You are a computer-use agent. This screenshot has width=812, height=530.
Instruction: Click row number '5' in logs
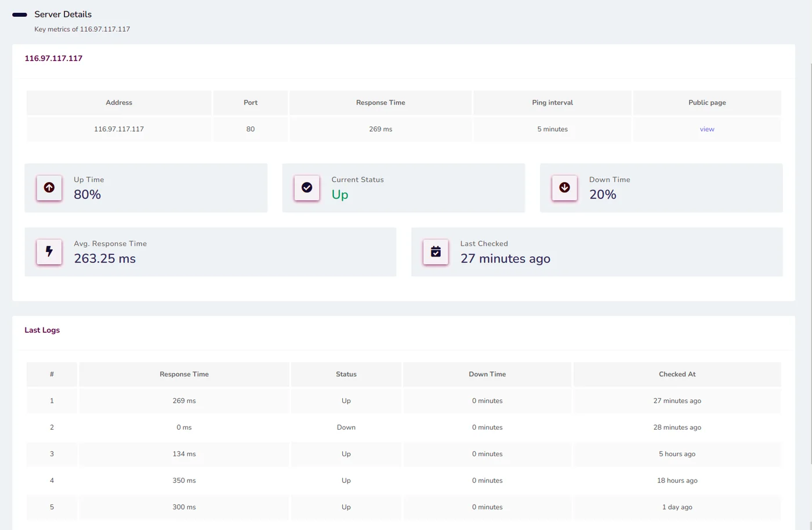click(52, 507)
